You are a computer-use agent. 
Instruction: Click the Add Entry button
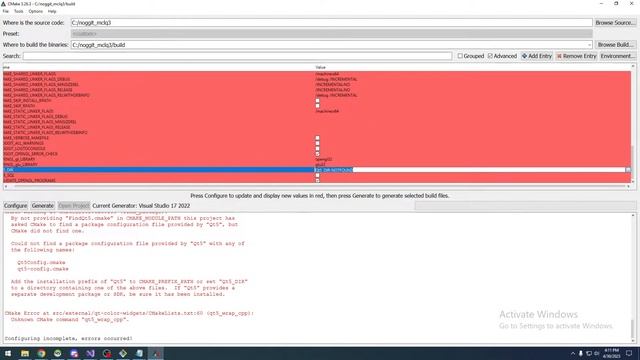point(537,56)
